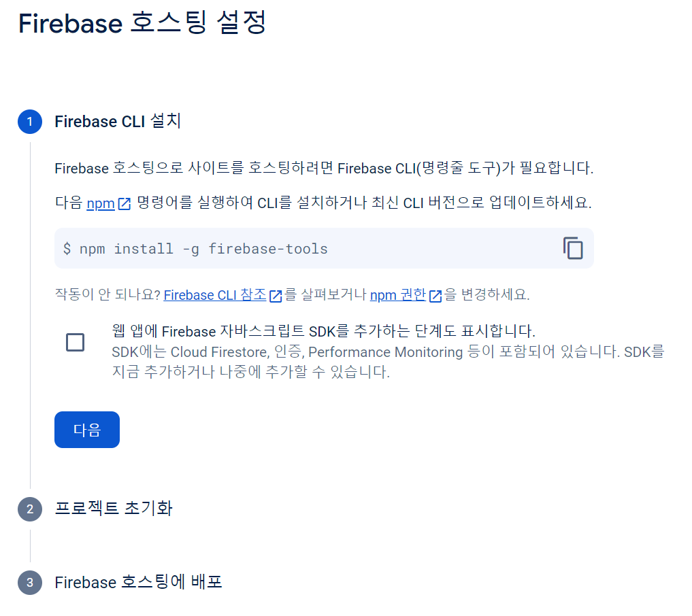The image size is (692, 616).
Task: Expand the 프로젝트 초기화 step
Action: coord(113,509)
